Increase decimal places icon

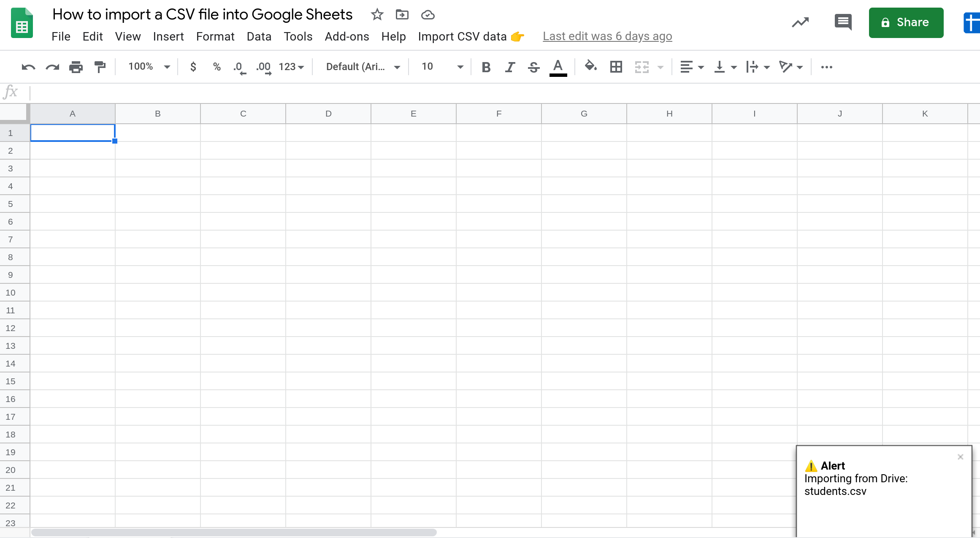click(x=264, y=67)
